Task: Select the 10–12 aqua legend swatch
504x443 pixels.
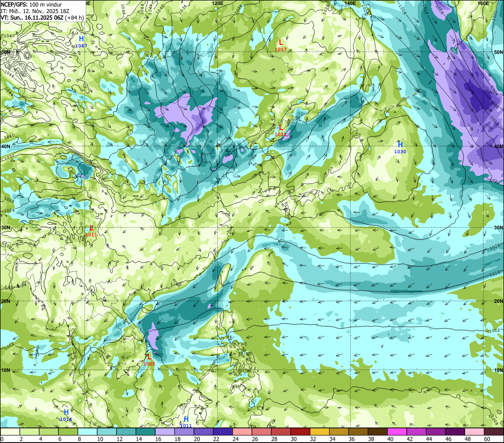Action: point(107,431)
